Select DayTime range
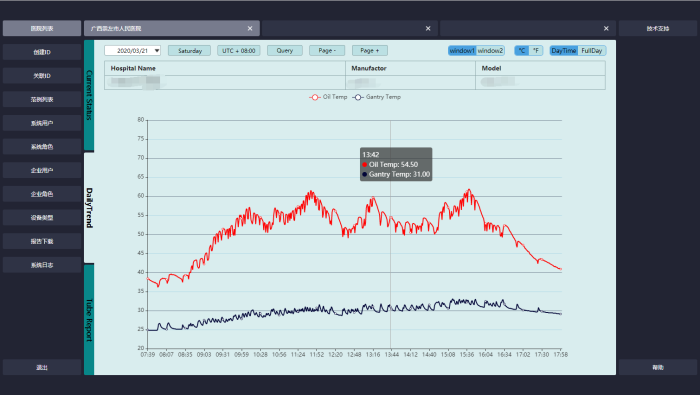This screenshot has width=700, height=395. [563, 51]
